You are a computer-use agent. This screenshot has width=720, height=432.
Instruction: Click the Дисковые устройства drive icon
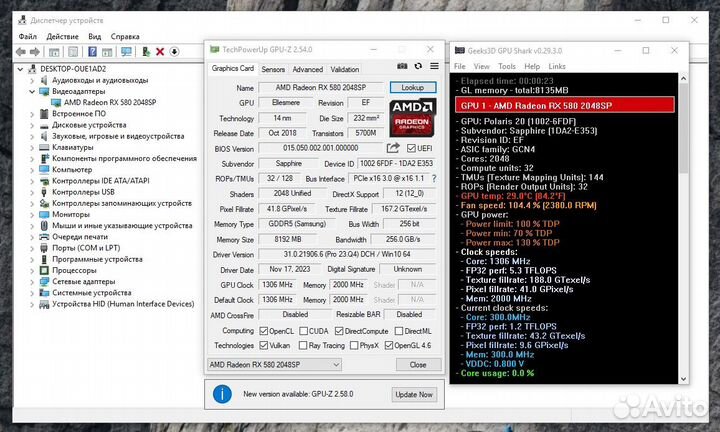[44, 125]
